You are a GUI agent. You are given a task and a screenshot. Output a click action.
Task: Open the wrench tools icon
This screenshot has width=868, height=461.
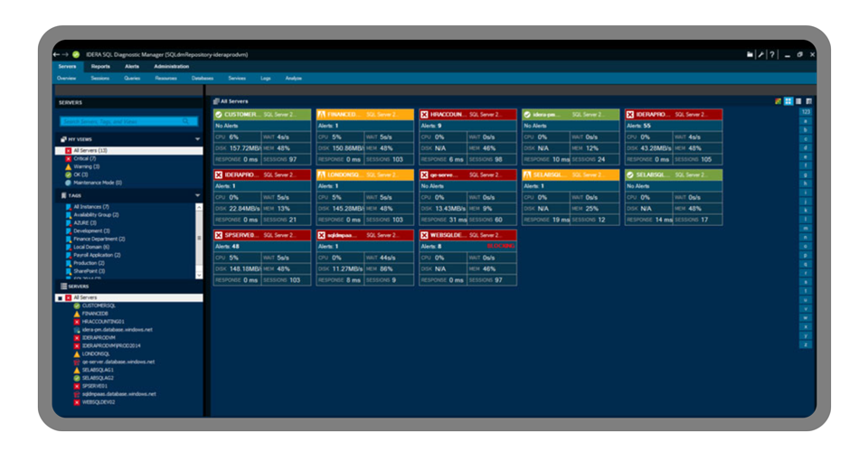coord(761,54)
